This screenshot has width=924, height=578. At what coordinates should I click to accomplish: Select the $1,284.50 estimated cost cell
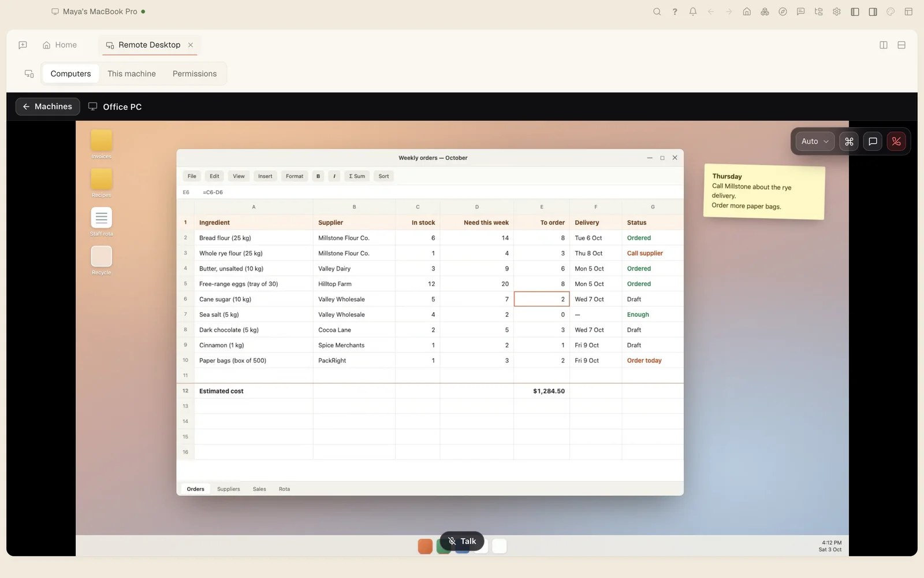pyautogui.click(x=542, y=391)
